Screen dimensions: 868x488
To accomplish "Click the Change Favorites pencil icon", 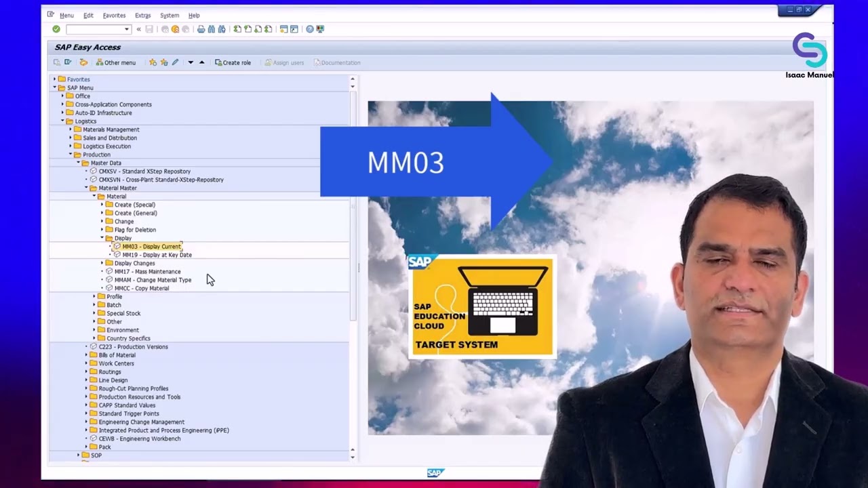I will click(175, 62).
